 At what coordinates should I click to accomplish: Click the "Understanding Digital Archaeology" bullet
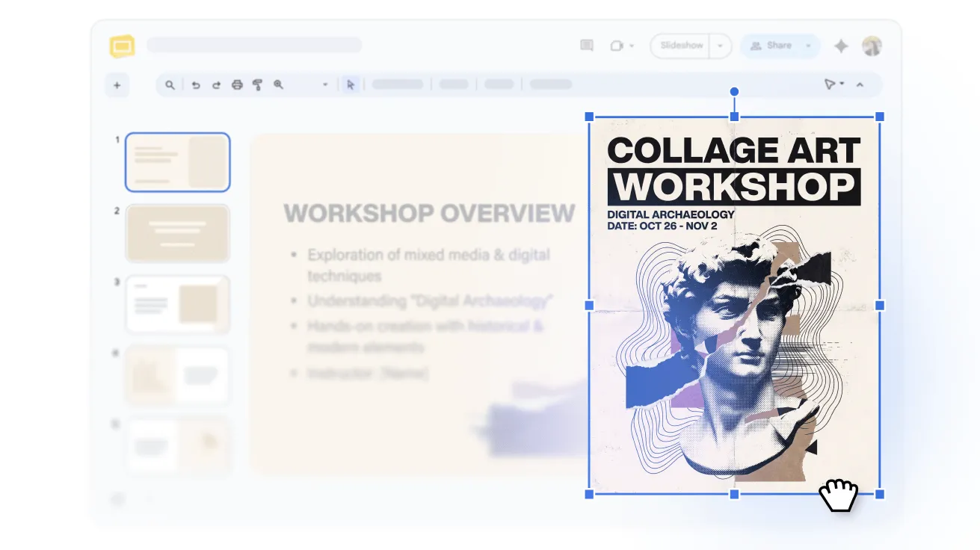[x=430, y=301]
